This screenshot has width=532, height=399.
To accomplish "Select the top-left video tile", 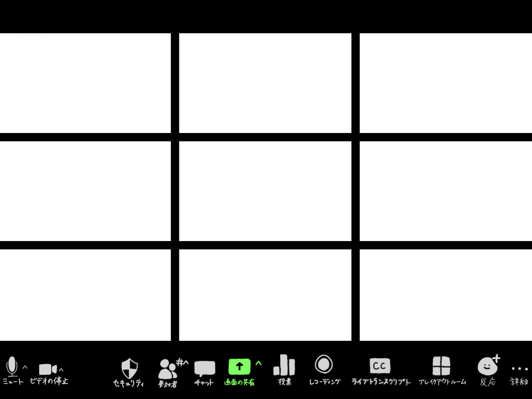I will coord(85,83).
